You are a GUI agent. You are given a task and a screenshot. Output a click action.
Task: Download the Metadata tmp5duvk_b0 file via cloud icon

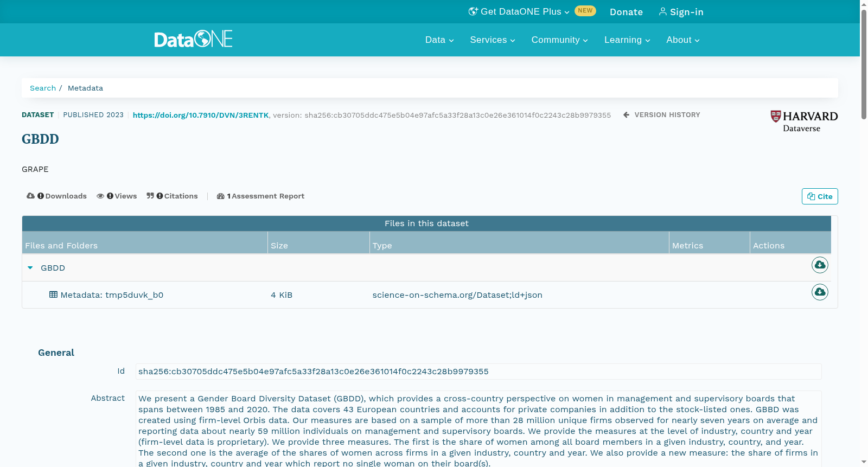[820, 292]
